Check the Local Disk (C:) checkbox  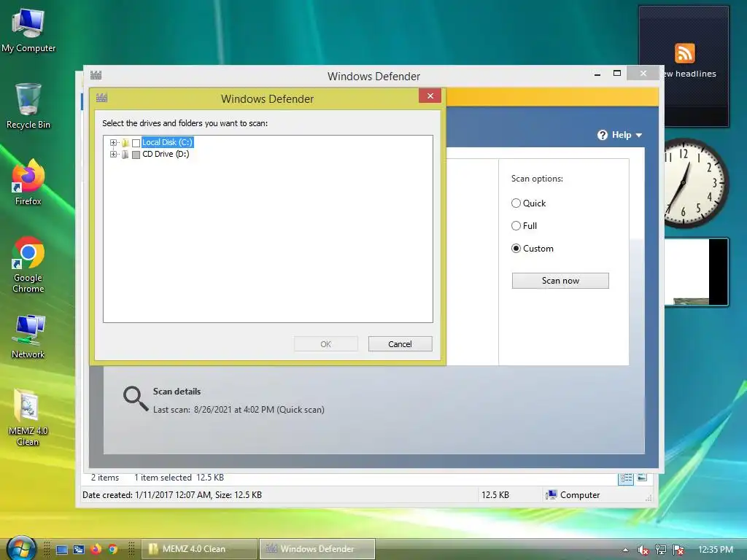pyautogui.click(x=136, y=143)
